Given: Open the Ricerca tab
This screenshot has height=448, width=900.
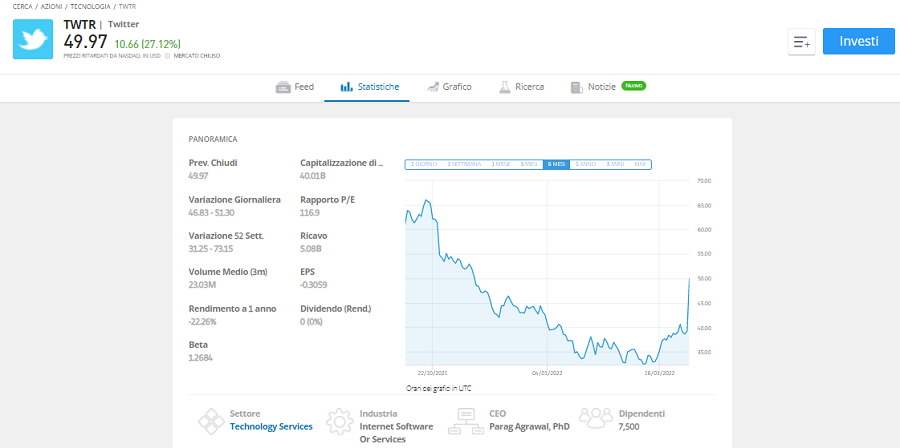Looking at the screenshot, I should pyautogui.click(x=521, y=87).
